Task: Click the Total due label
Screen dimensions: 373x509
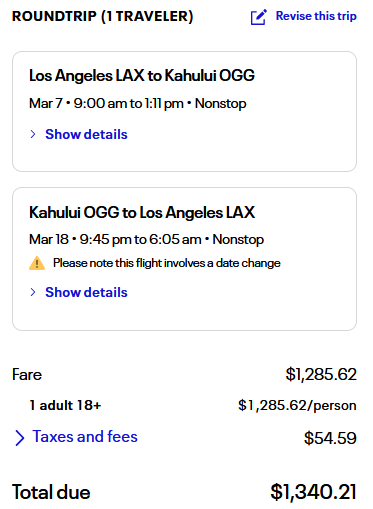Action: pos(51,492)
